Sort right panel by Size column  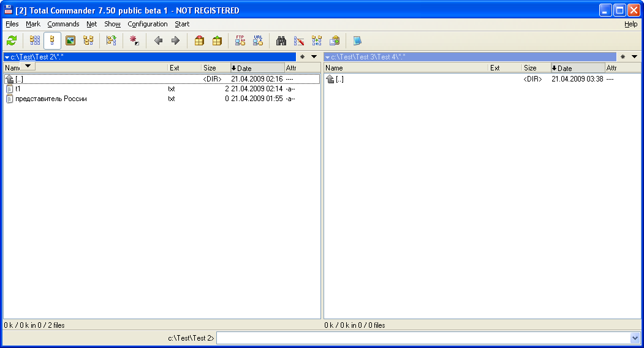point(536,68)
